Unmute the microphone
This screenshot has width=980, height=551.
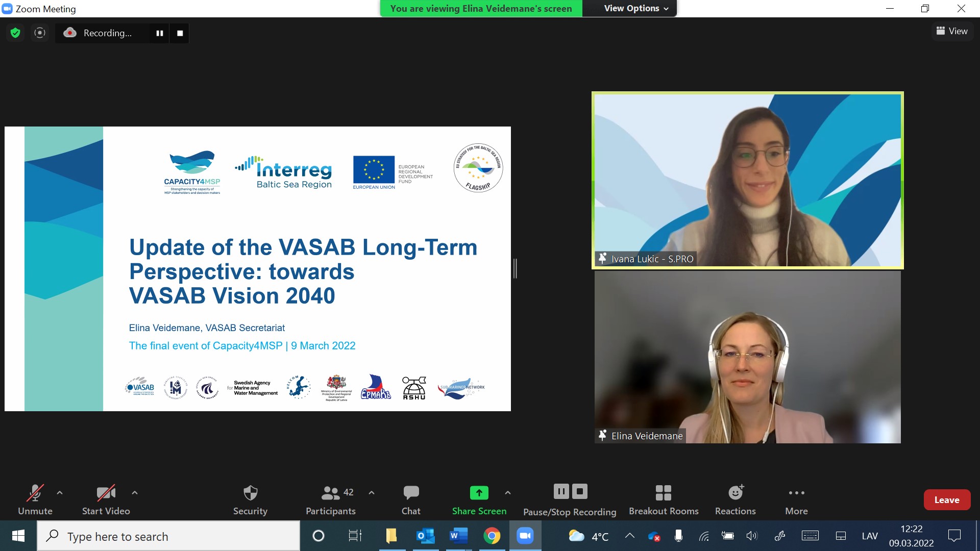tap(35, 493)
